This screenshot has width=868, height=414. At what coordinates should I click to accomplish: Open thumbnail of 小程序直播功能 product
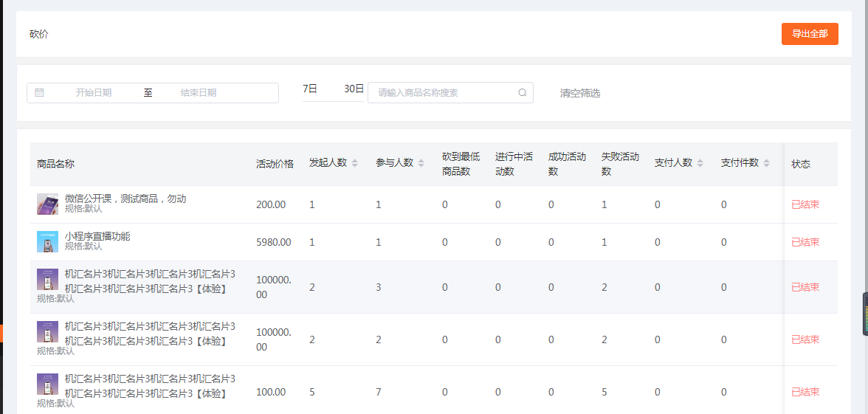coord(47,242)
